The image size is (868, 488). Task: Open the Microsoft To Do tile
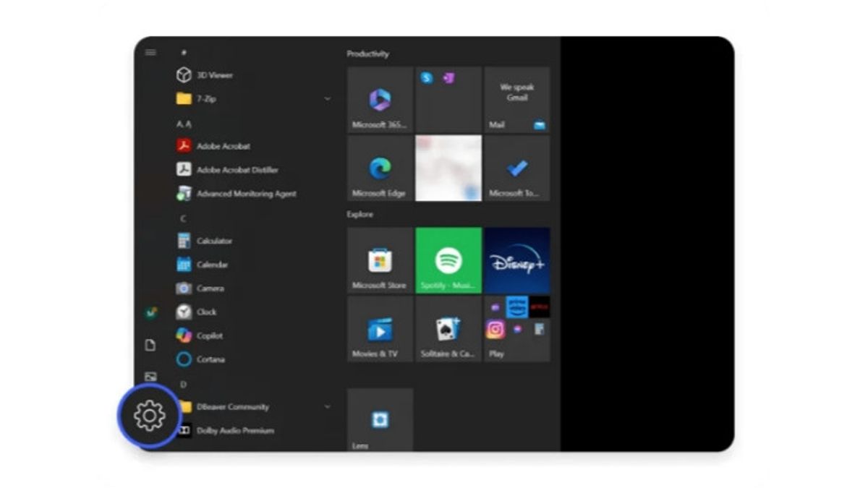point(517,168)
